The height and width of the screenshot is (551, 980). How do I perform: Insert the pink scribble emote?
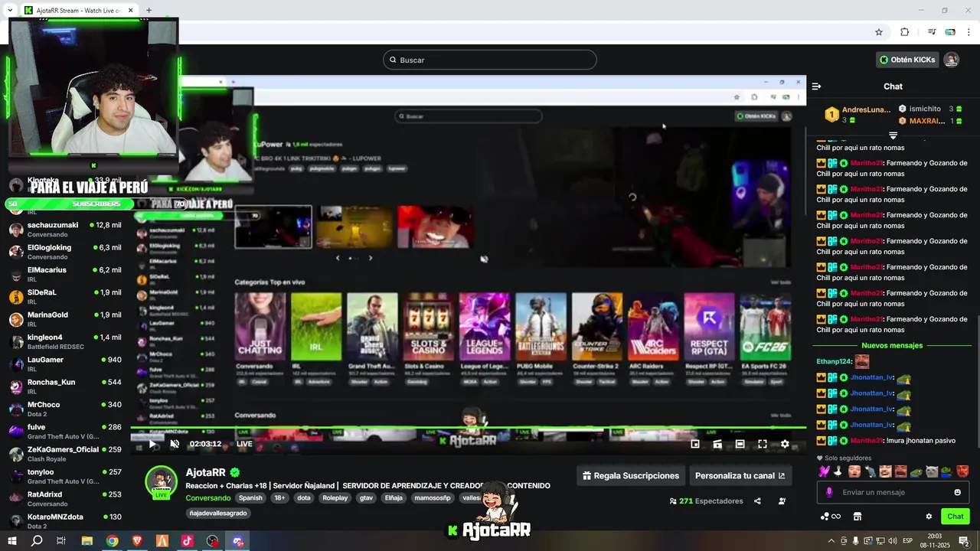[824, 471]
